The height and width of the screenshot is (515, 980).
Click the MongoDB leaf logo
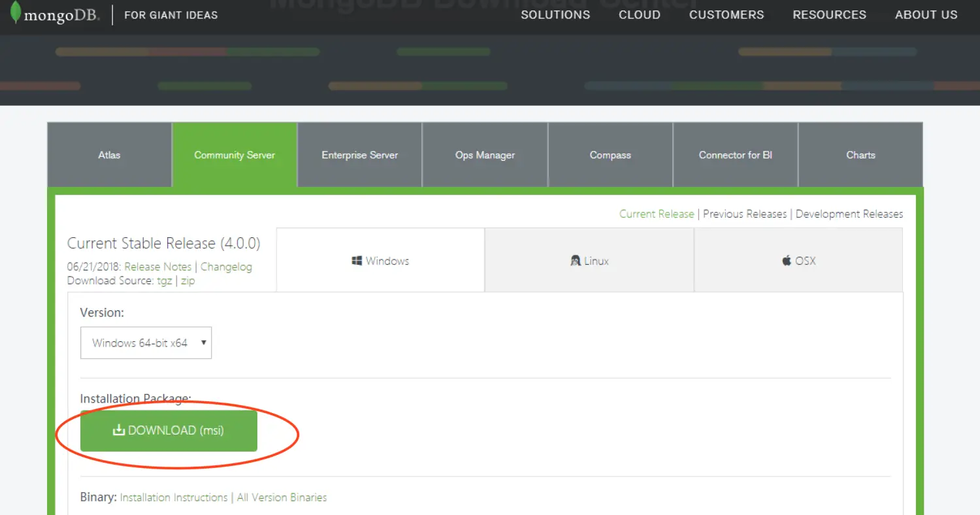click(15, 13)
